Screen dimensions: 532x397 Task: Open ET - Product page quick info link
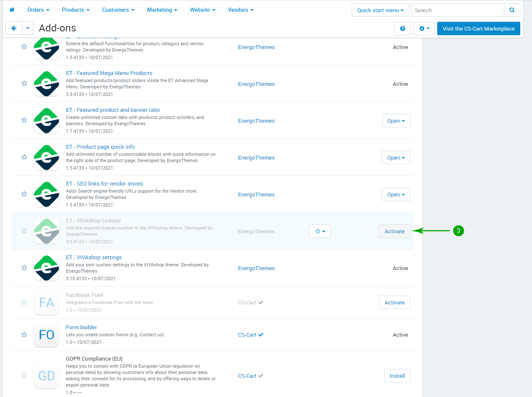point(101,147)
